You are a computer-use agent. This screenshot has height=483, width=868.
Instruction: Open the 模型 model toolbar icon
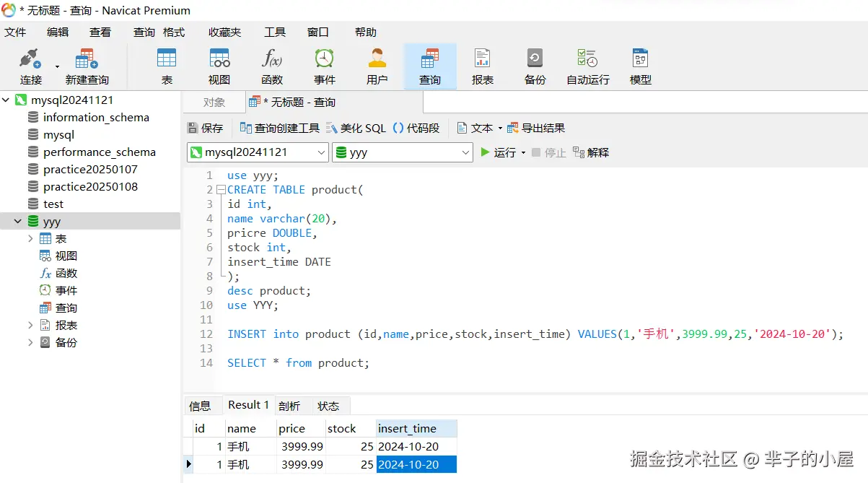click(641, 66)
